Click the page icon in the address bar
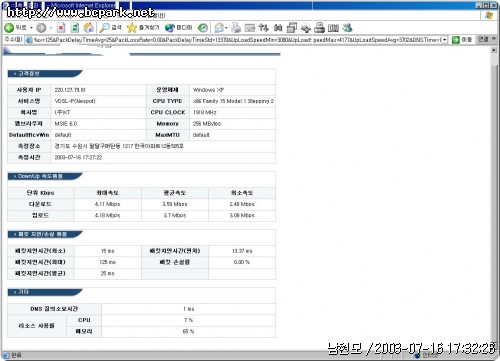Image resolution: width=500 pixels, height=361 pixels. click(29, 40)
